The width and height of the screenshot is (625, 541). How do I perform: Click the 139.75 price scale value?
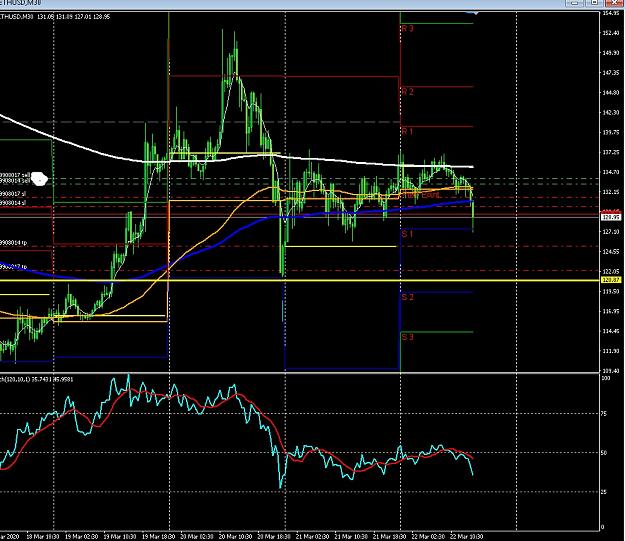[x=611, y=133]
